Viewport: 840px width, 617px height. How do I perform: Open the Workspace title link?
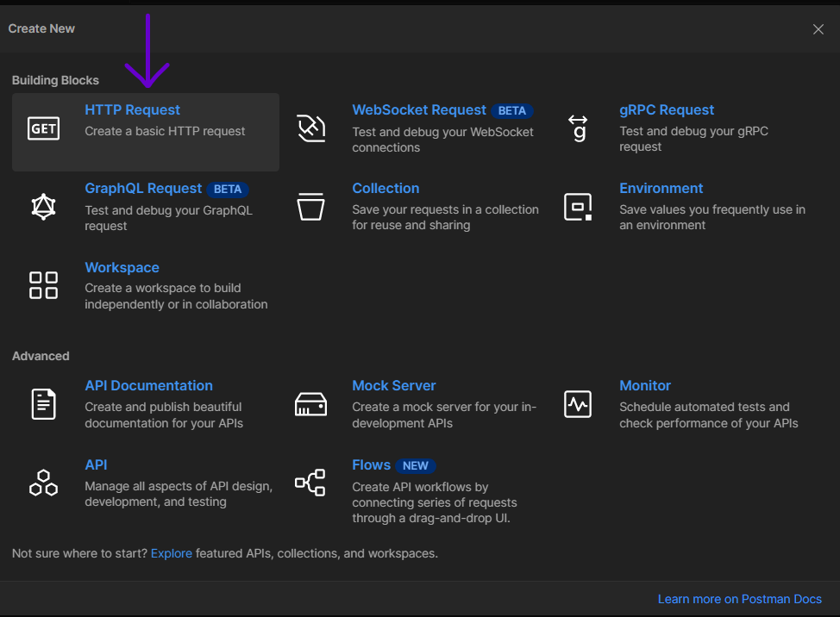[x=122, y=267]
